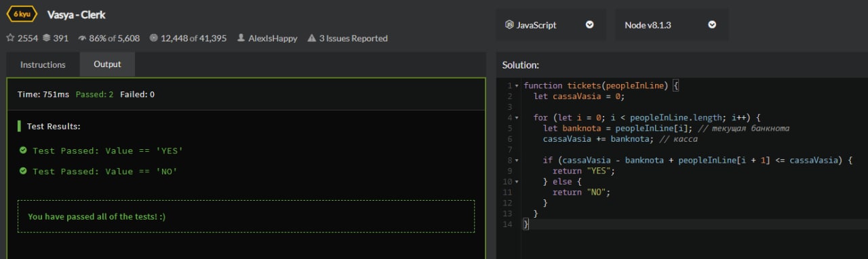868x259 pixels.
Task: Click the JavaScript language logo icon
Action: coord(509,24)
